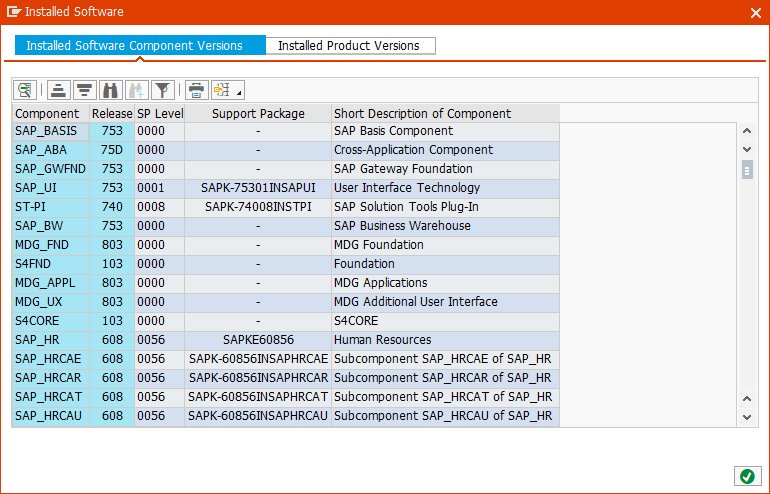Select the SAP_ABA component cell
This screenshot has width=770, height=494.
coord(51,150)
